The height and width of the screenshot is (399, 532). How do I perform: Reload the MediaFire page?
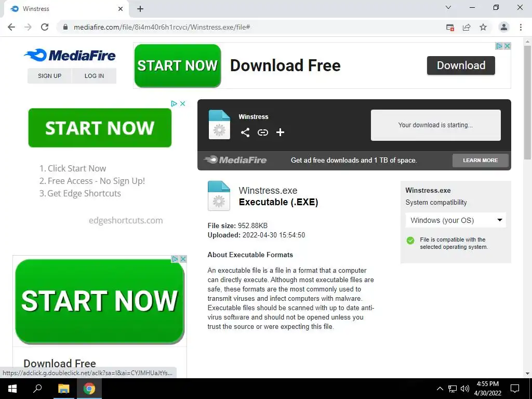[x=45, y=27]
